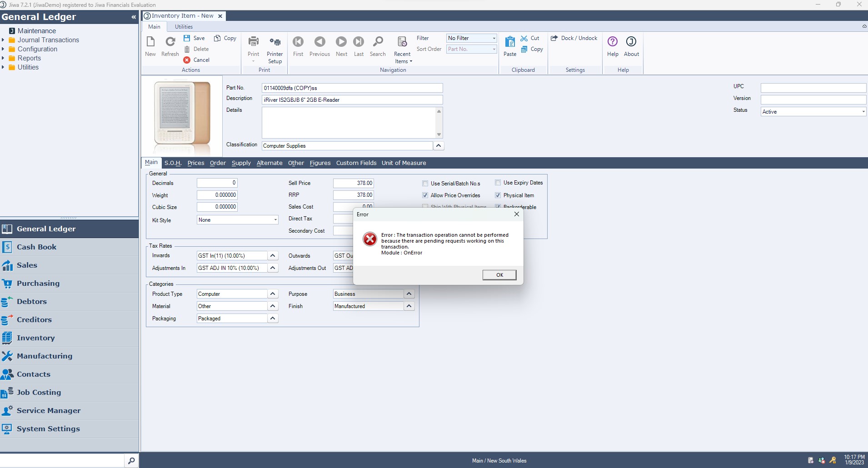The height and width of the screenshot is (468, 868).
Task: Open the Printer Setup tool
Action: coord(274,42)
